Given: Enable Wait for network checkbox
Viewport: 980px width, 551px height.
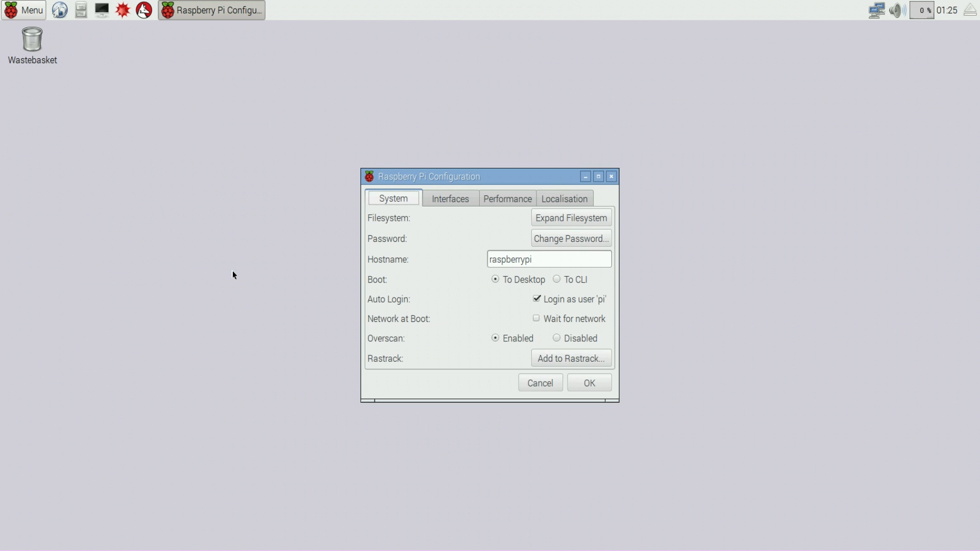Looking at the screenshot, I should point(536,318).
